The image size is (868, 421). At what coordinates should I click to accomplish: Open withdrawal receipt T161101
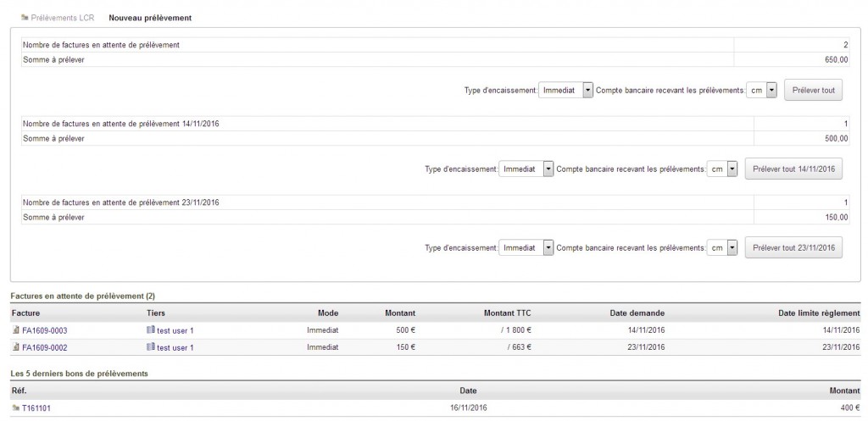tap(36, 408)
